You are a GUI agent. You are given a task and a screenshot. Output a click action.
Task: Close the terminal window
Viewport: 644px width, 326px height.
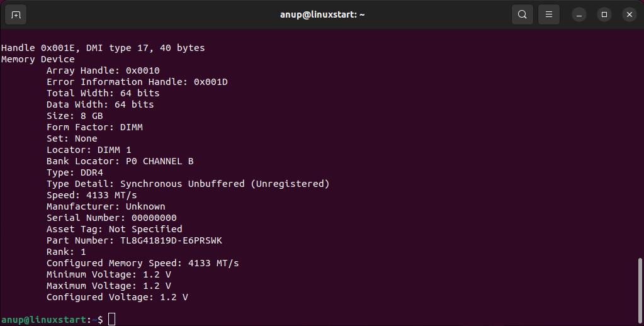point(630,14)
